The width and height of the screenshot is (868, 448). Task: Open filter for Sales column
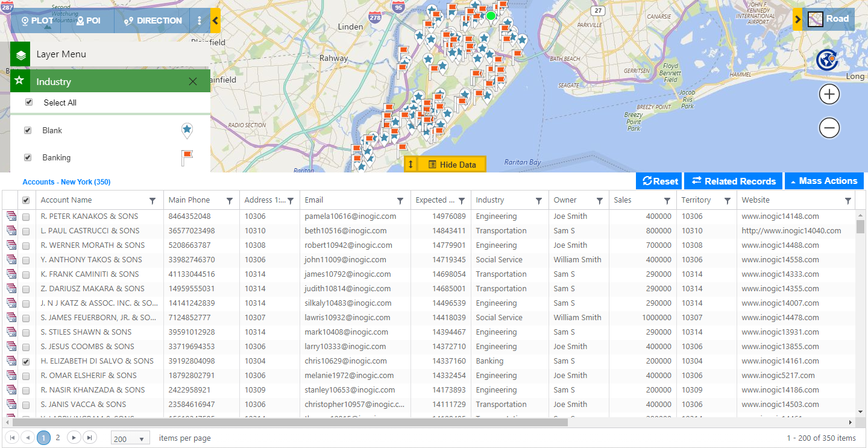667,201
